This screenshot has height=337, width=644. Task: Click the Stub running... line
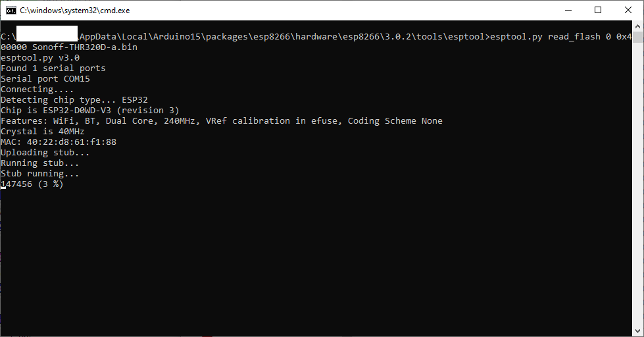click(39, 173)
